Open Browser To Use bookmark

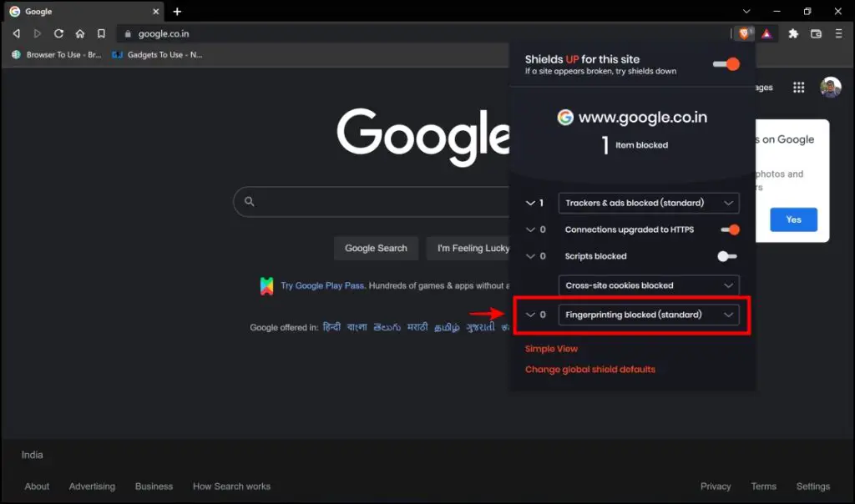click(x=57, y=55)
